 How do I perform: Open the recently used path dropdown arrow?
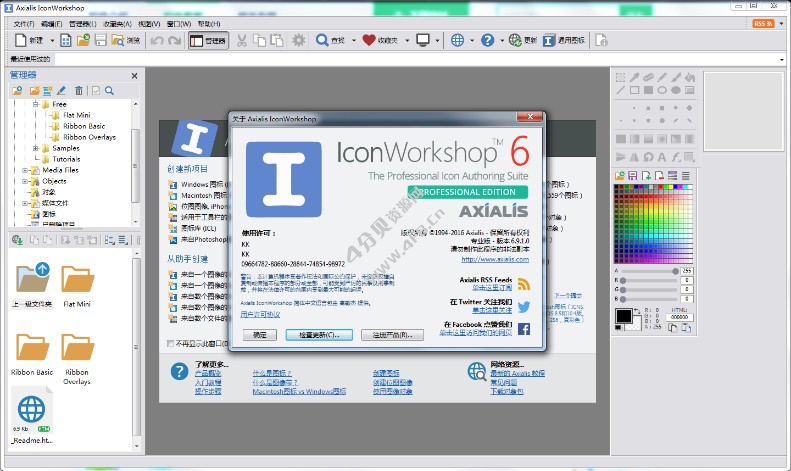[781, 60]
